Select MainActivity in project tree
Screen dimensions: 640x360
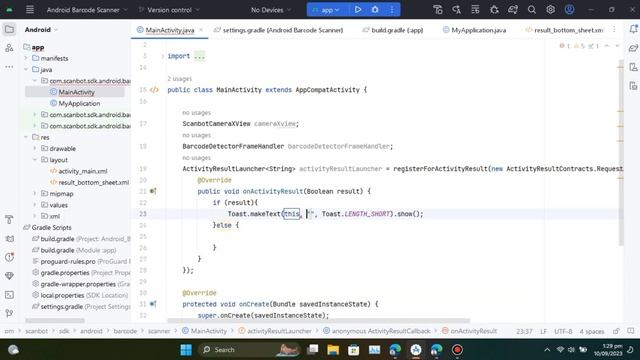coord(75,92)
